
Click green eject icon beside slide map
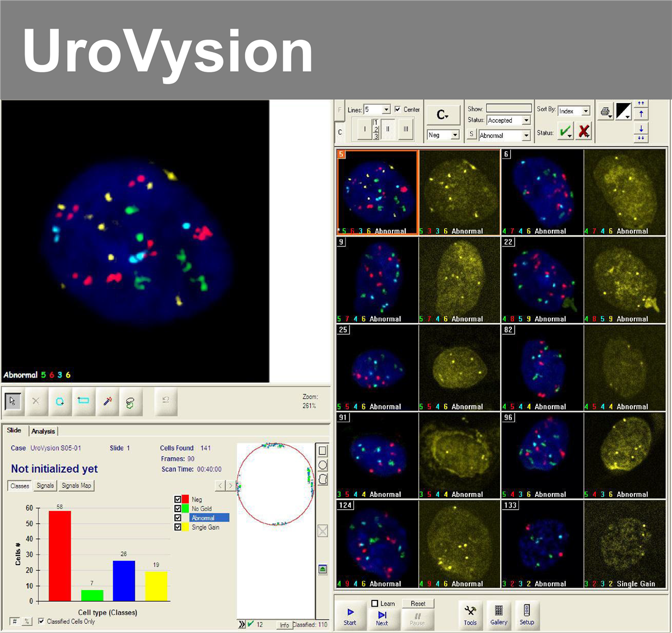[x=323, y=569]
